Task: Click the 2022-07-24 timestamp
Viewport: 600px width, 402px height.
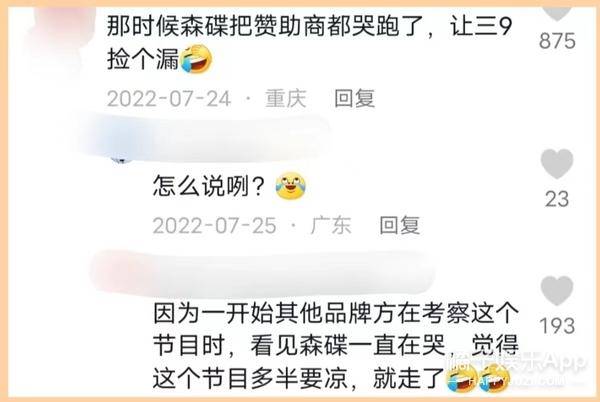Action: pyautogui.click(x=169, y=99)
